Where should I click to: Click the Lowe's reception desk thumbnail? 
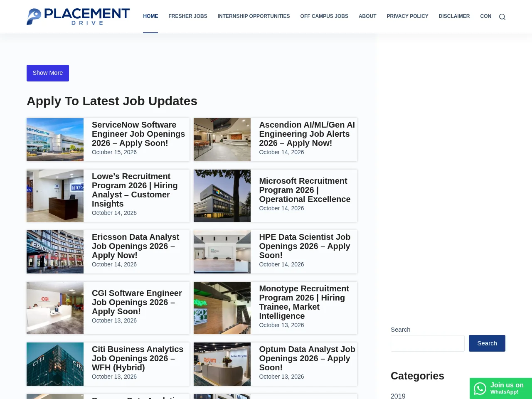click(55, 196)
